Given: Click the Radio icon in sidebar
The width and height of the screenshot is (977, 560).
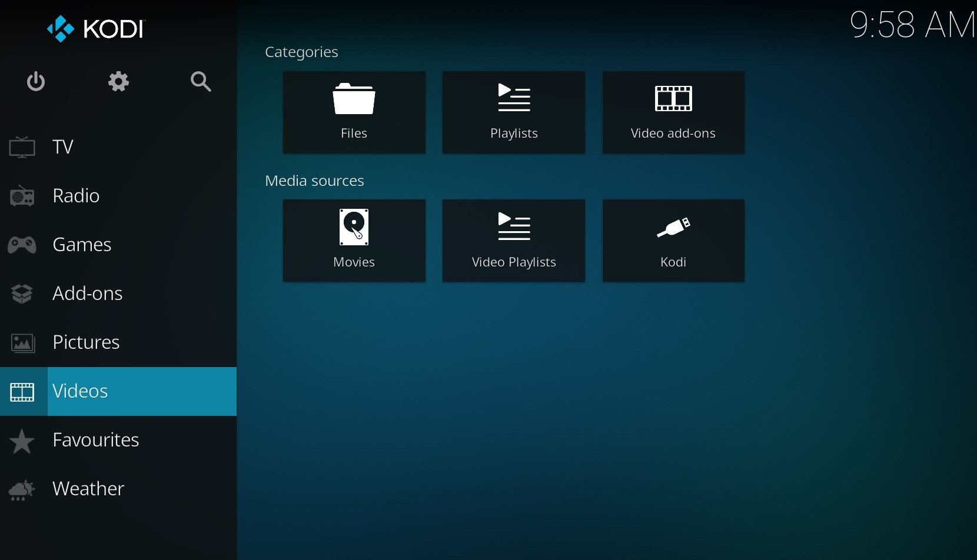Looking at the screenshot, I should tap(22, 196).
